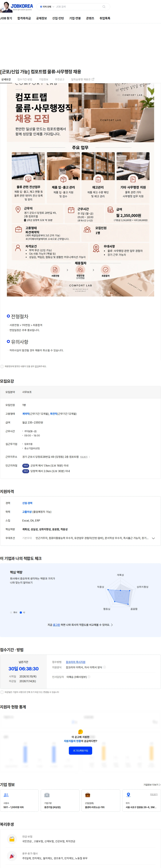Click the 파견직 employment type link
Screen dimensions: 161x868
pos(53,414)
